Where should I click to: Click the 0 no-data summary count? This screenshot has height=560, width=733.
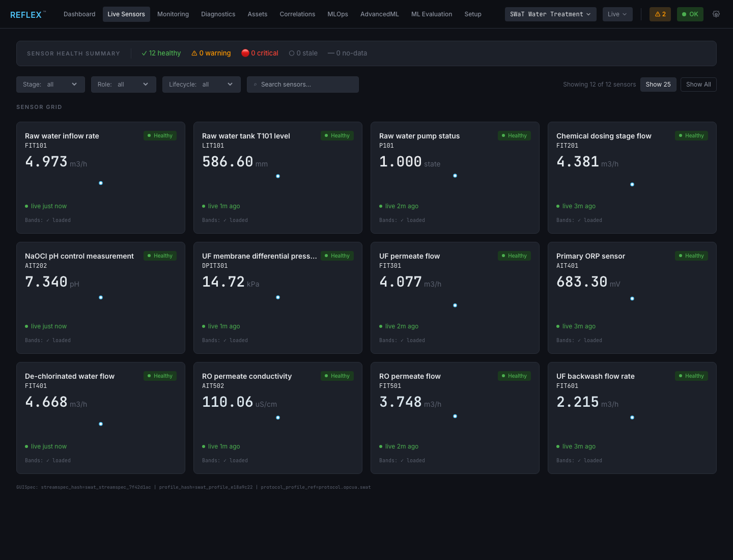[x=348, y=53]
